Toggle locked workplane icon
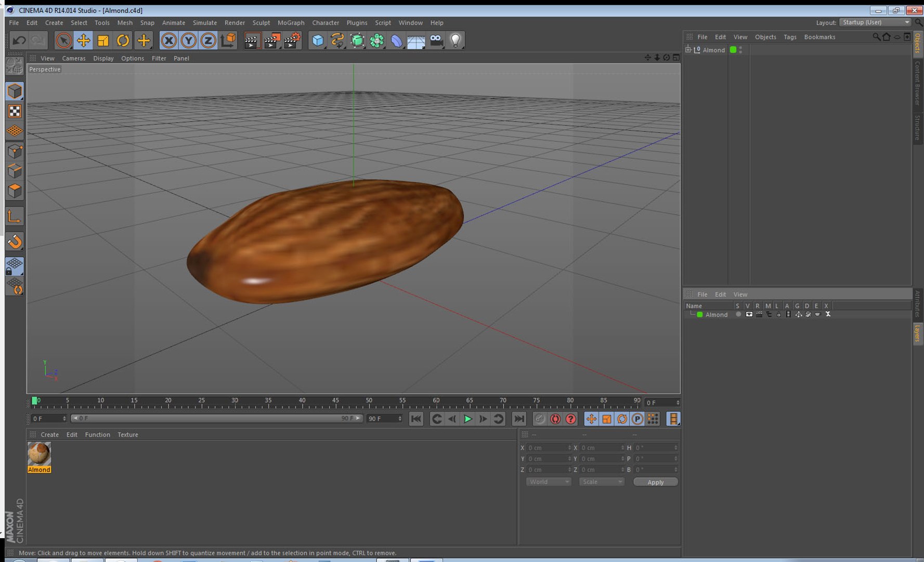Screen dimensions: 924x562 pos(15,266)
